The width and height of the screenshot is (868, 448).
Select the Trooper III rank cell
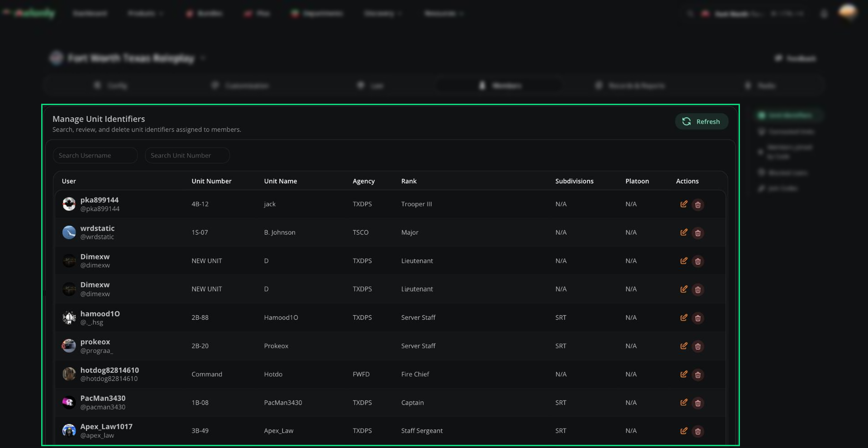[416, 204]
